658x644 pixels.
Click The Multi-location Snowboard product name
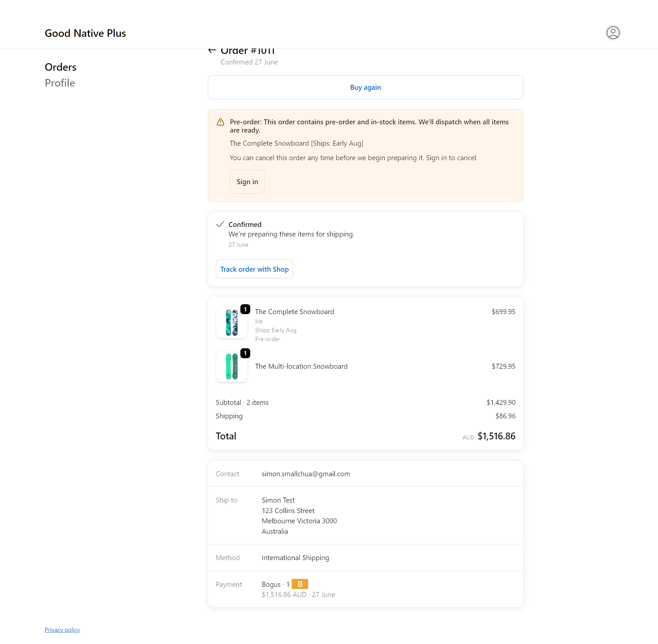point(301,366)
